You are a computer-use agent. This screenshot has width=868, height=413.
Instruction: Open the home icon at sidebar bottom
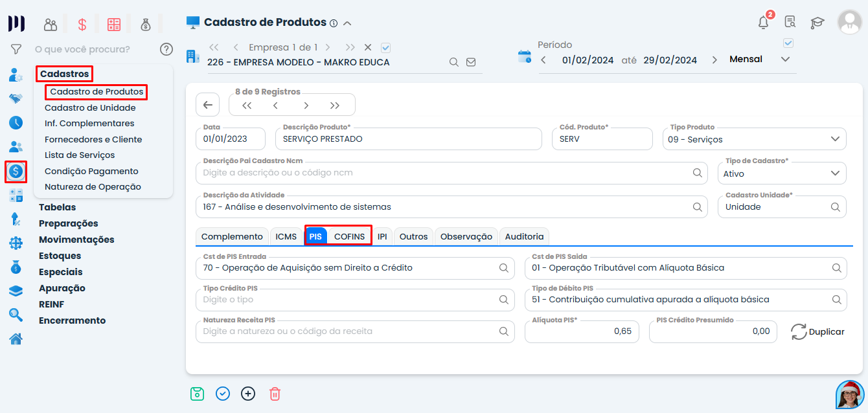coord(15,338)
